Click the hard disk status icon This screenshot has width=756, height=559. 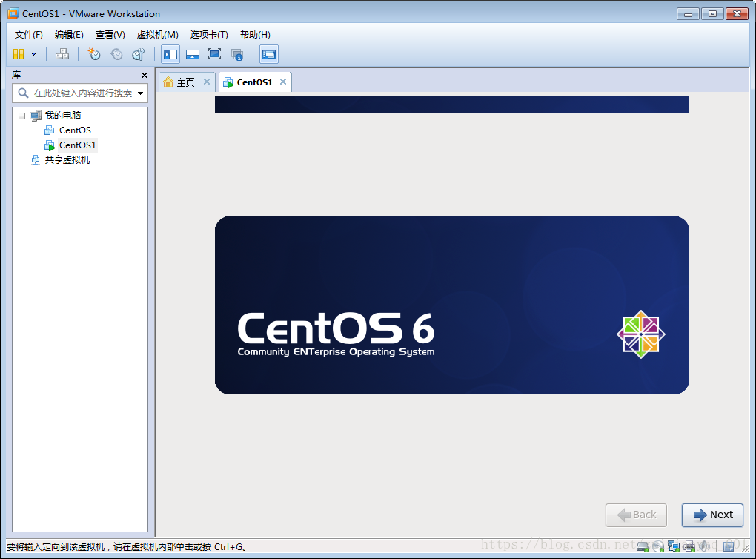(x=642, y=546)
